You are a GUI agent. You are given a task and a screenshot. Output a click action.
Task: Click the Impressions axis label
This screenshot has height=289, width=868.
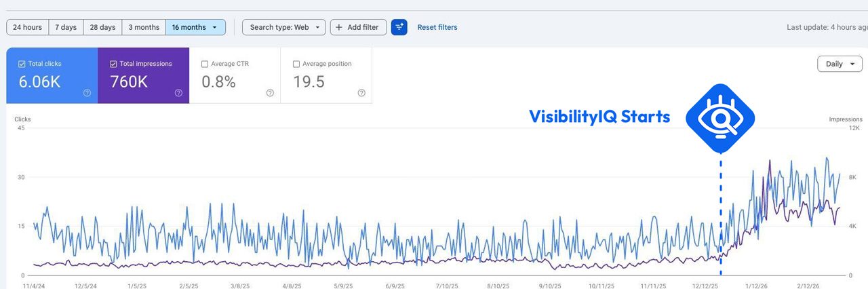pos(845,119)
